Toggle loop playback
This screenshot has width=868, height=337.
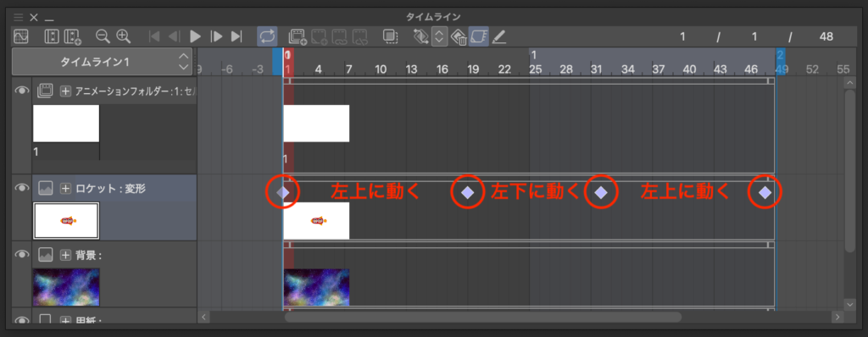[267, 36]
